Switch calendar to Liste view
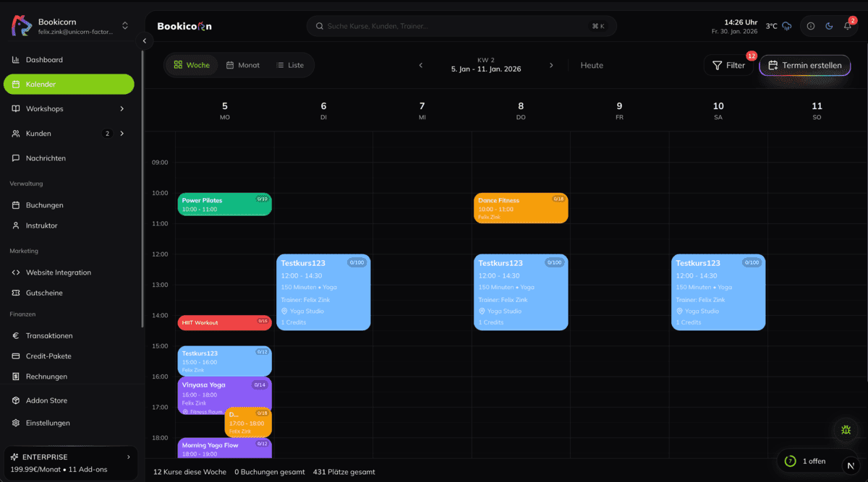This screenshot has width=868, height=482. [x=289, y=65]
